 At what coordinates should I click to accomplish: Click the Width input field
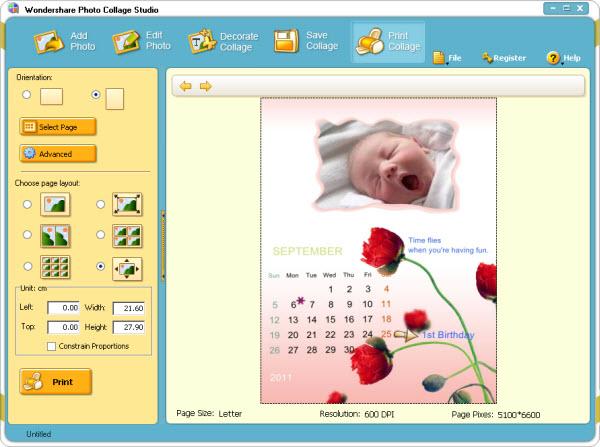tap(128, 308)
